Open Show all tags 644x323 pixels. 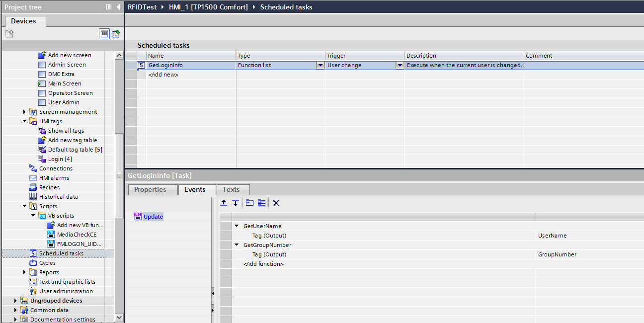[x=66, y=131]
